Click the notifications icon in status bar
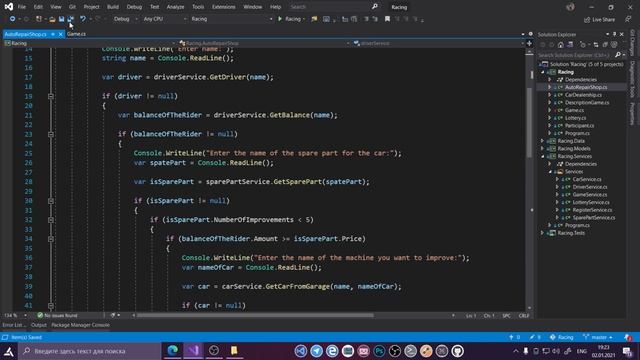This screenshot has height=360, width=640. pyautogui.click(x=628, y=337)
